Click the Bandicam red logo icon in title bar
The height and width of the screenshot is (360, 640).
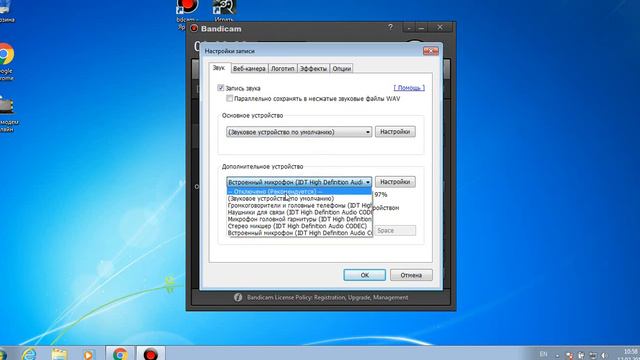coord(194,29)
